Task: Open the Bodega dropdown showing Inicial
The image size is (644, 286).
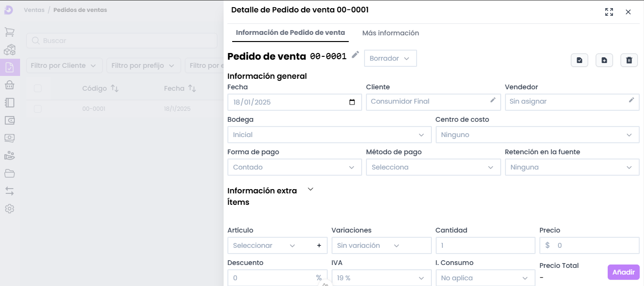Action: click(x=329, y=135)
